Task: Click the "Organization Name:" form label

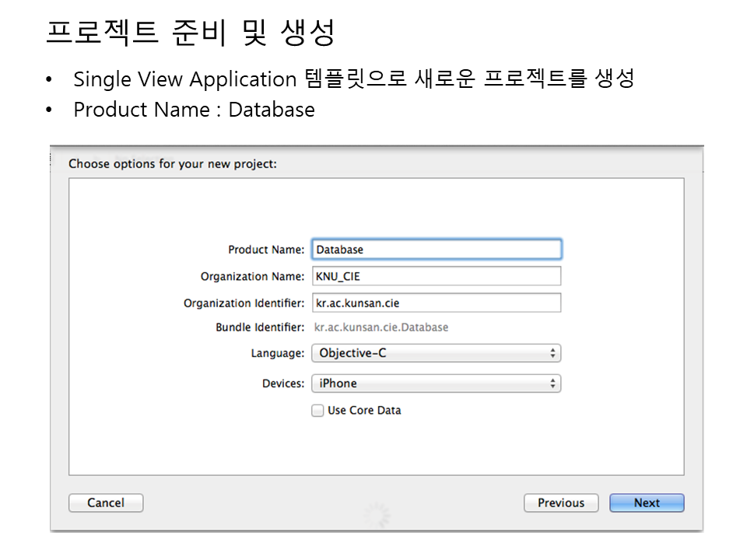Action: (x=252, y=276)
